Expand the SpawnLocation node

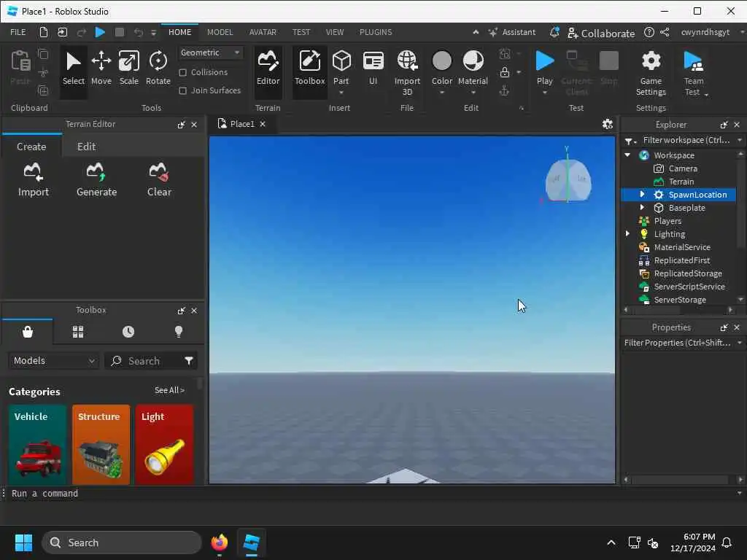[x=642, y=194]
